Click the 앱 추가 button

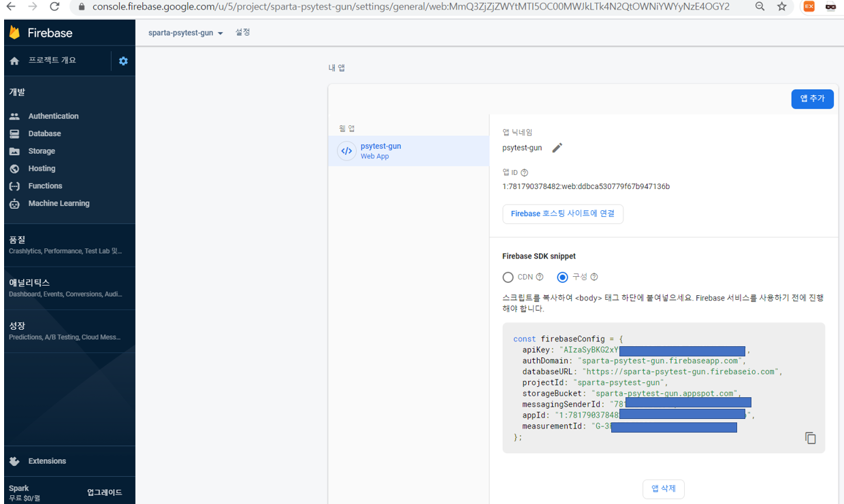click(x=812, y=99)
